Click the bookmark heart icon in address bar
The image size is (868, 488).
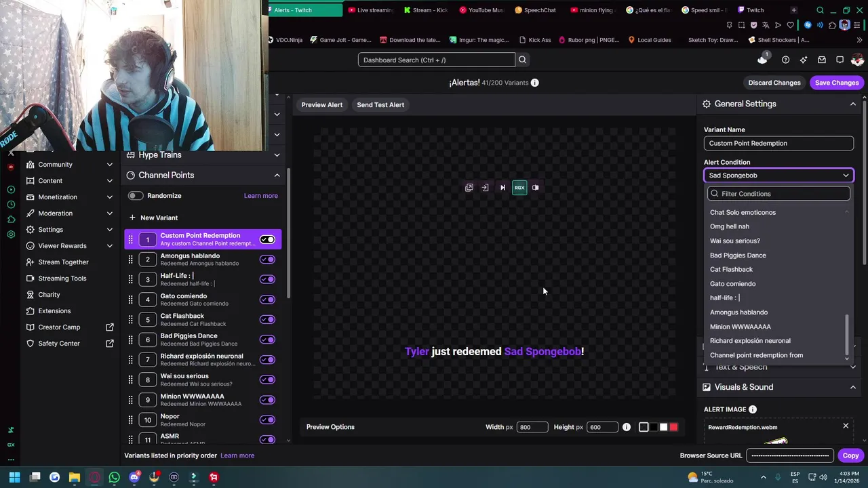click(790, 25)
